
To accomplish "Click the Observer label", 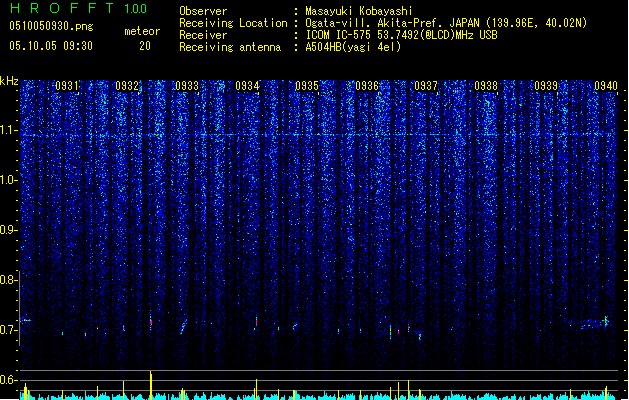I will pyautogui.click(x=203, y=11).
